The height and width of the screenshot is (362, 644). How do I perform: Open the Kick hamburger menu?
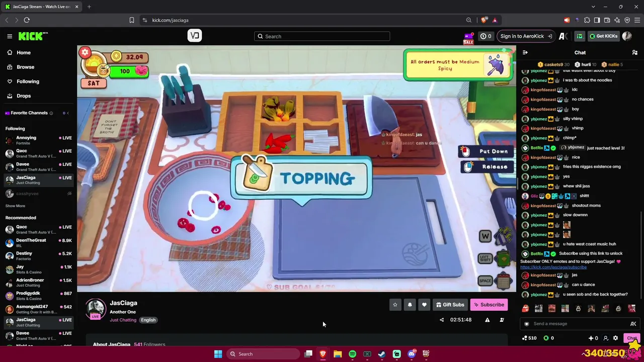point(10,36)
